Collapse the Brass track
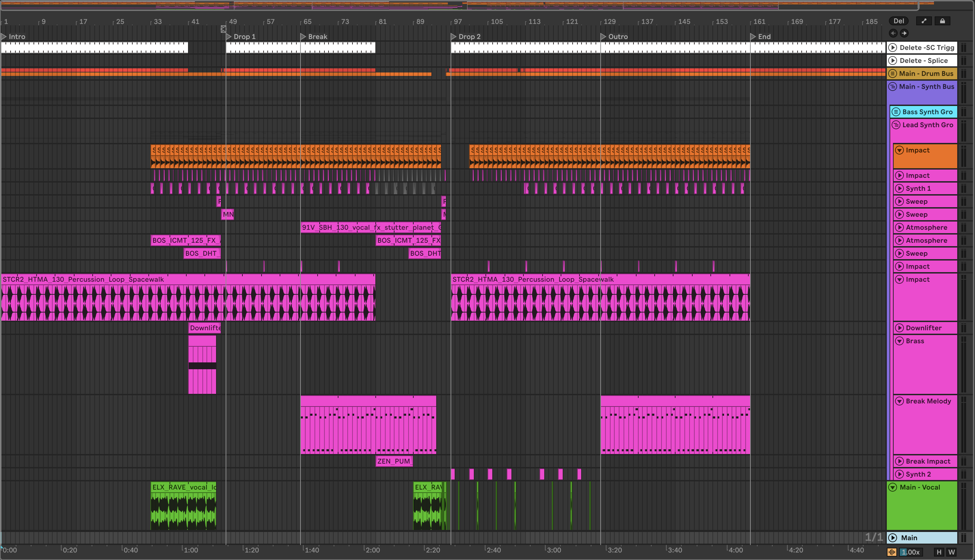 899,341
